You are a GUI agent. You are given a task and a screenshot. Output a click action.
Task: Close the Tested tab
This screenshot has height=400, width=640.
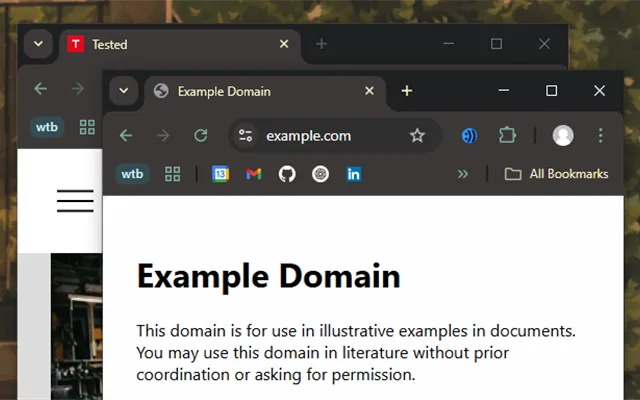[x=284, y=44]
